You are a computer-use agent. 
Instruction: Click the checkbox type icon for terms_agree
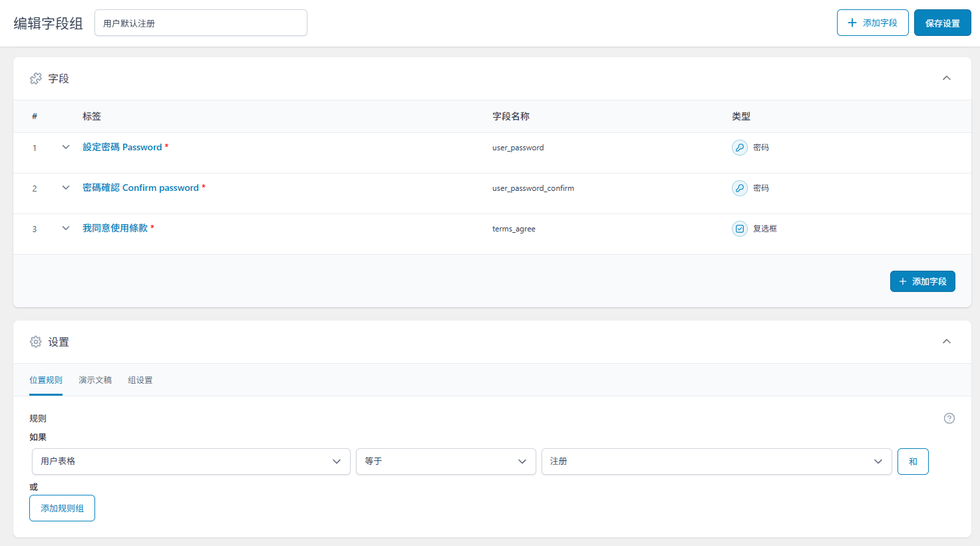pos(739,229)
